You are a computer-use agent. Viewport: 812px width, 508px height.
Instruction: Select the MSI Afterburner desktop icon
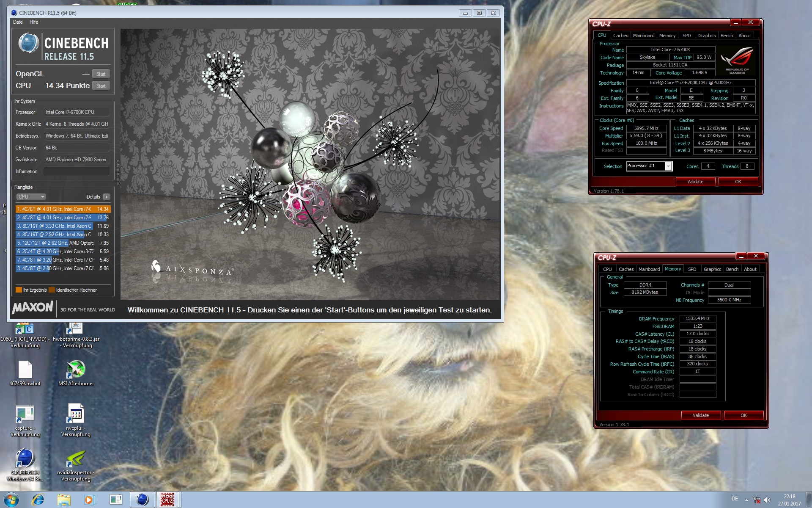click(x=76, y=373)
